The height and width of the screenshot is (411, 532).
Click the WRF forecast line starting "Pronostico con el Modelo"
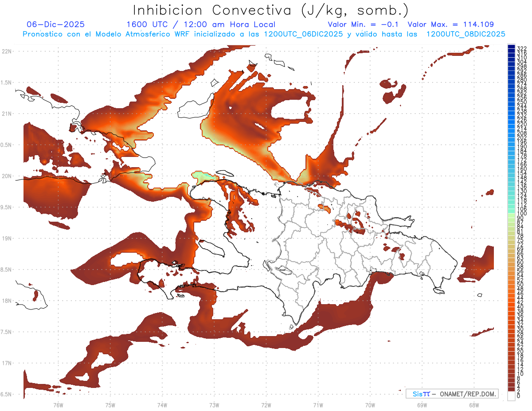(264, 34)
